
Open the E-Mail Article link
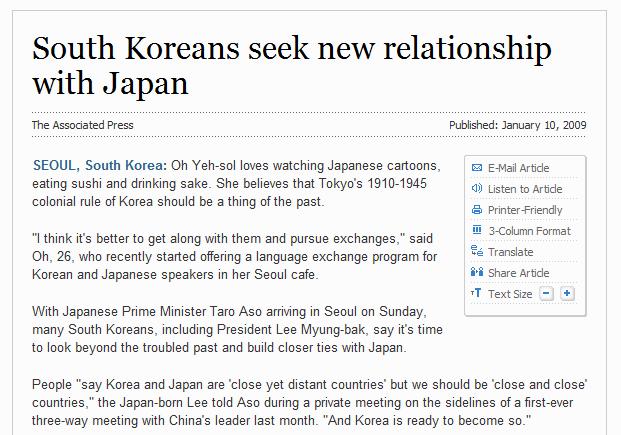pos(518,168)
